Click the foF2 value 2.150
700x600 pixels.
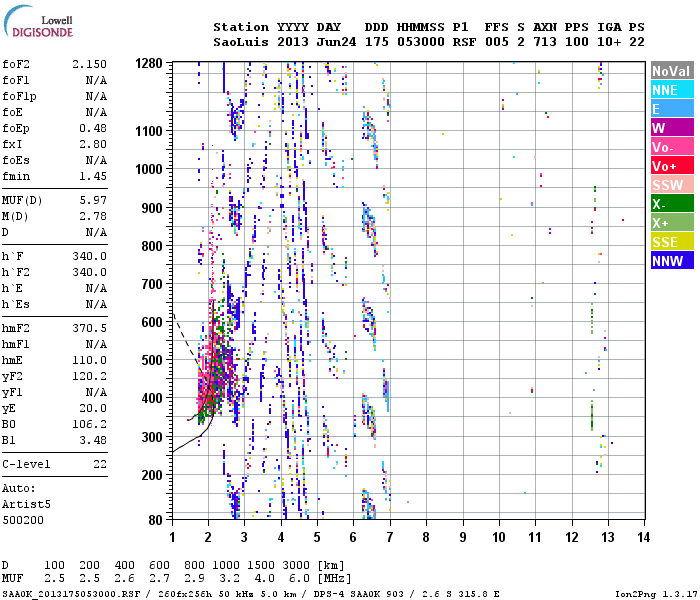89,64
